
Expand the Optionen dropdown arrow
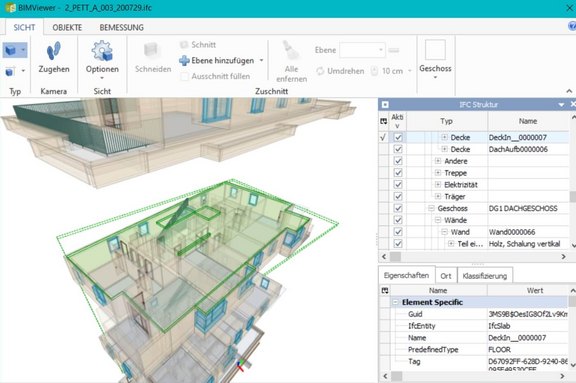click(102, 78)
